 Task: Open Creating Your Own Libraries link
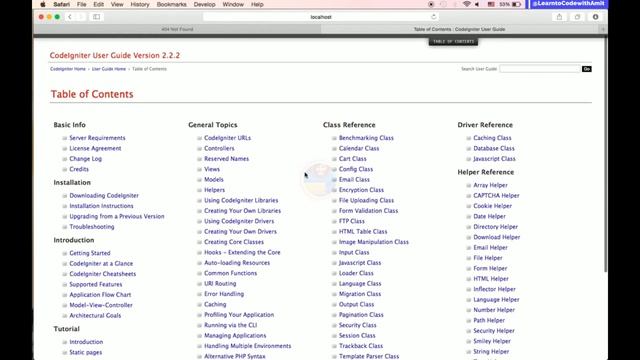(x=242, y=211)
